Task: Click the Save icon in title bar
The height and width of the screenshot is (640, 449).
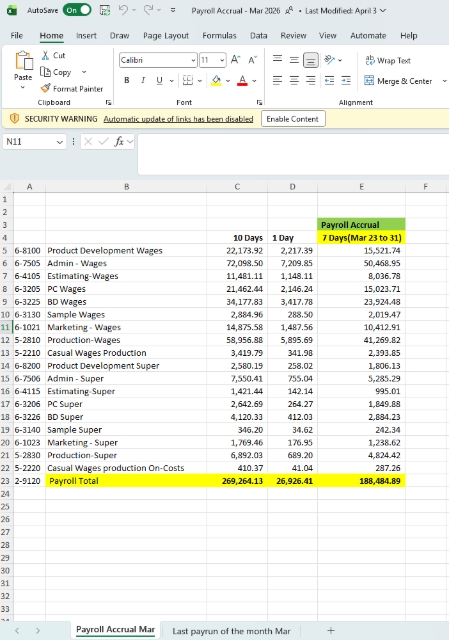Action: pyautogui.click(x=105, y=10)
